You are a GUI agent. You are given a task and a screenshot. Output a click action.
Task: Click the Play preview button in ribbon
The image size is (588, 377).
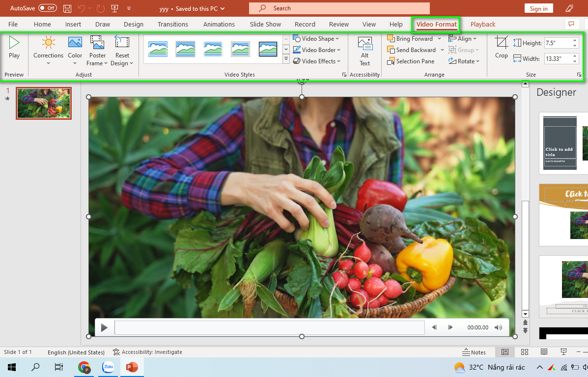point(14,47)
